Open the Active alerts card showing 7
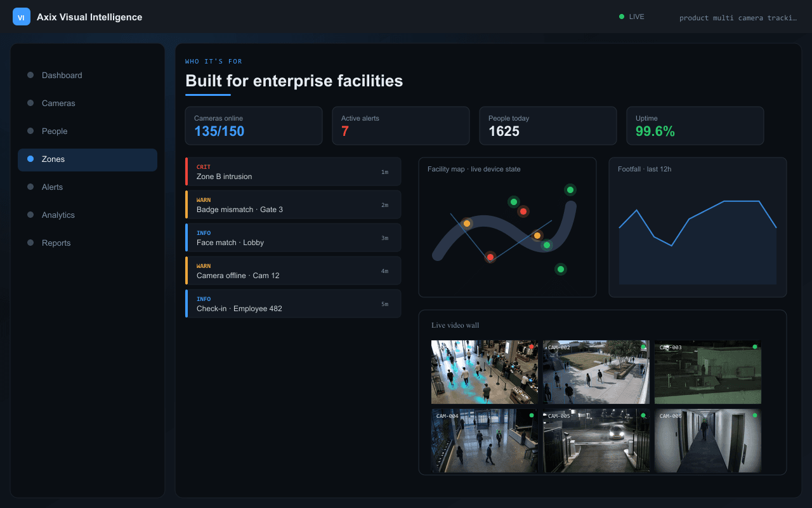This screenshot has height=508, width=812. tap(401, 126)
